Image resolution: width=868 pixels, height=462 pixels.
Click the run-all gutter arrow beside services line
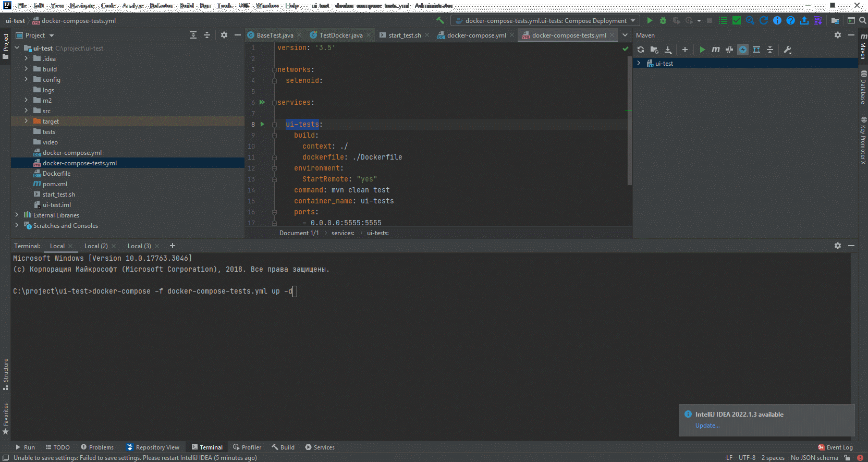tap(262, 102)
